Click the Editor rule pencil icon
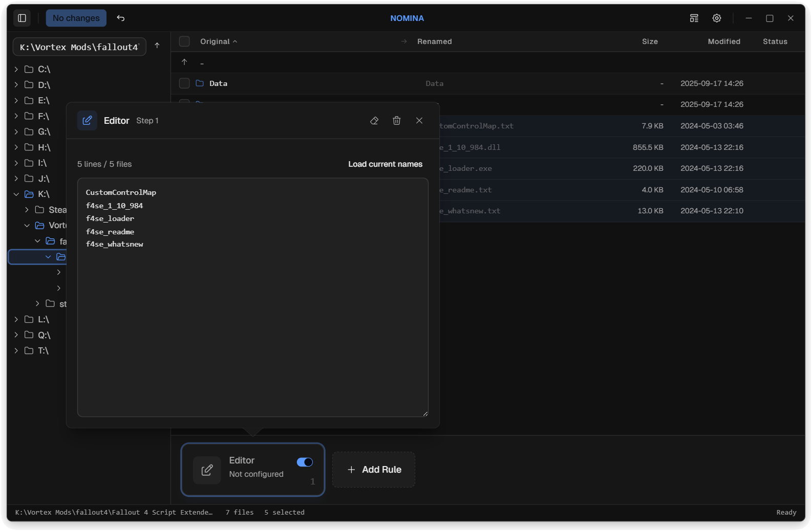 point(207,470)
